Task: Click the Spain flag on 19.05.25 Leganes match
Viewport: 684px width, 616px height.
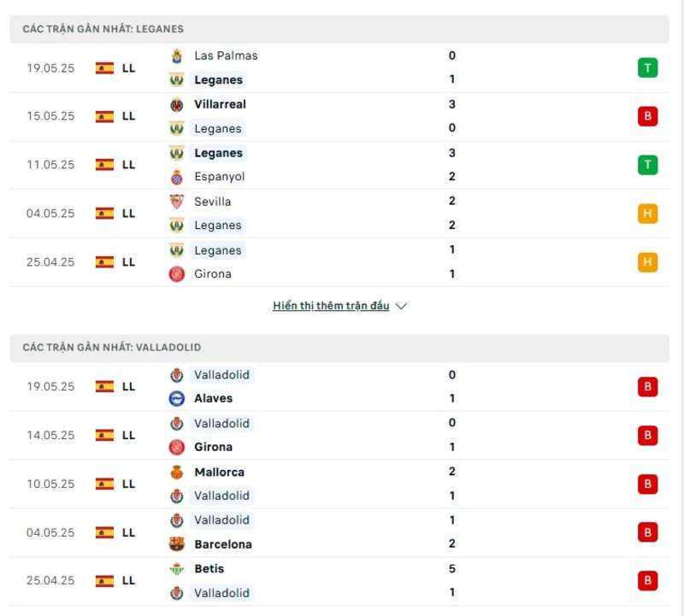Action: (104, 67)
